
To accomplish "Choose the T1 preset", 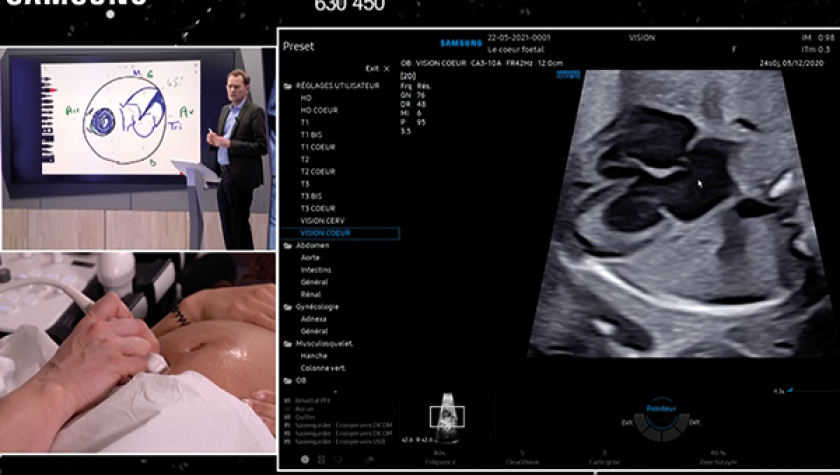I will [305, 123].
